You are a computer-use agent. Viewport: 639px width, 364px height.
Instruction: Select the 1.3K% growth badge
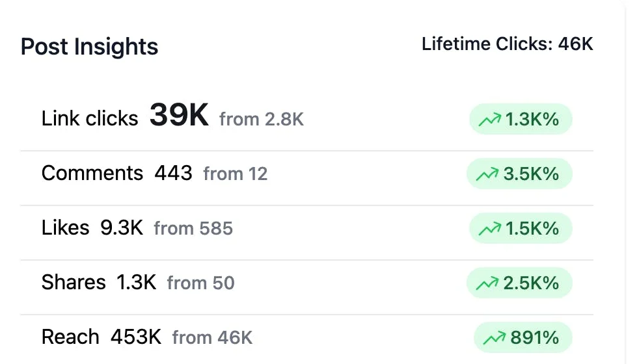521,119
